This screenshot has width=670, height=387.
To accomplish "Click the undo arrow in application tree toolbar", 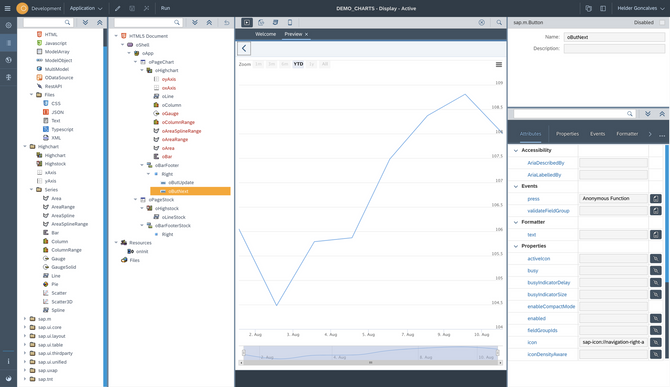I will click(226, 22).
